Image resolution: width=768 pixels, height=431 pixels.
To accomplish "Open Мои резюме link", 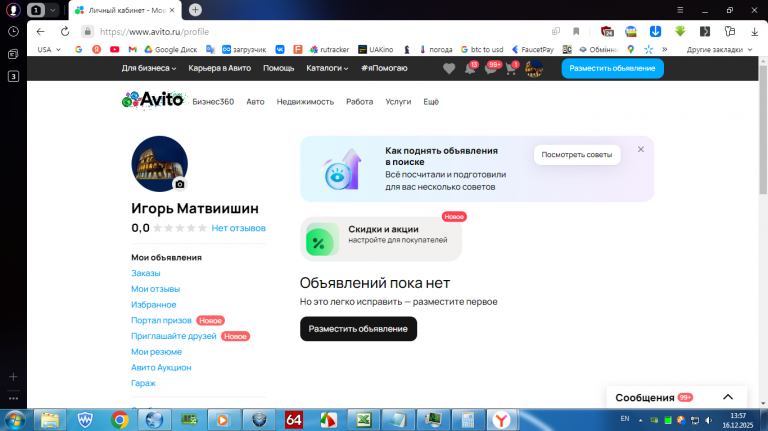I will [x=156, y=352].
